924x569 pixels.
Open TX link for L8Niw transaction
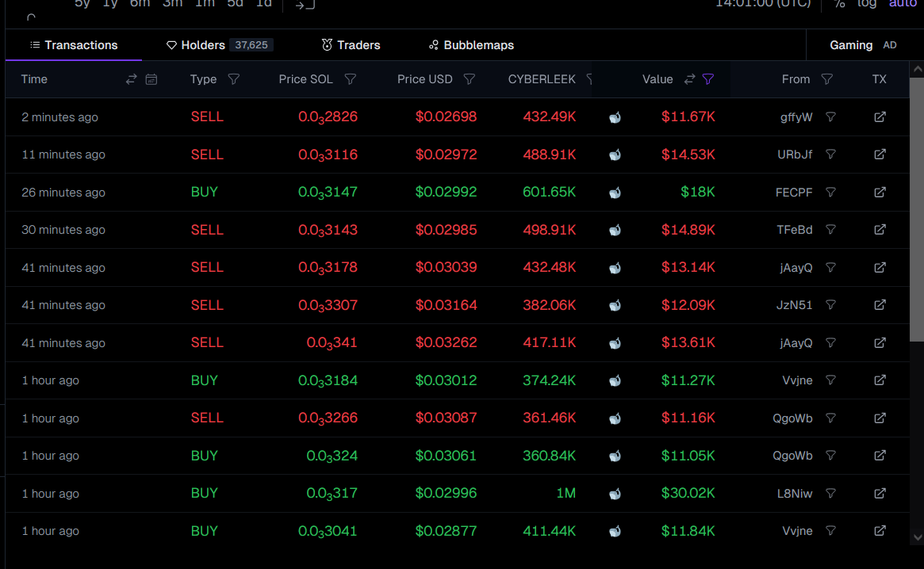click(x=880, y=494)
